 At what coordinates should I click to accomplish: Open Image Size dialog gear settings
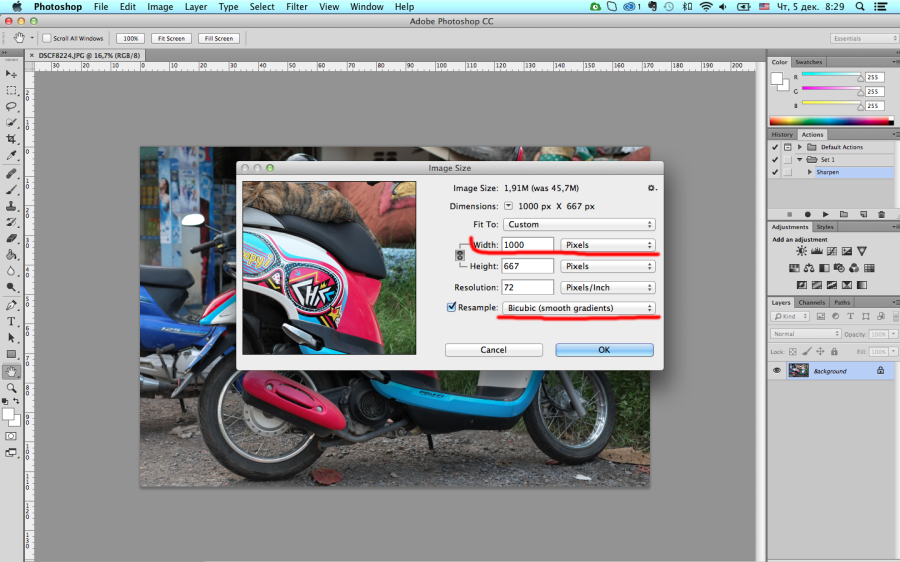click(x=651, y=188)
